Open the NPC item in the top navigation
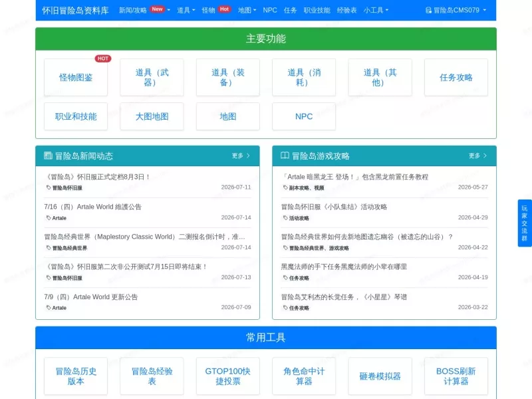Screen dimensions: 532x399 pyautogui.click(x=270, y=10)
